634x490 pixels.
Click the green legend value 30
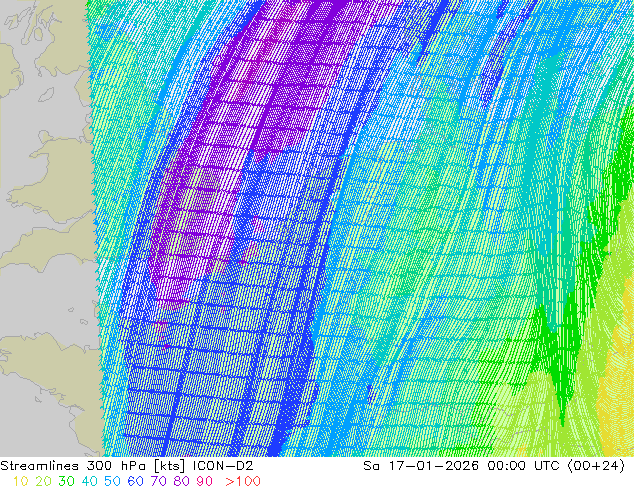(x=66, y=481)
